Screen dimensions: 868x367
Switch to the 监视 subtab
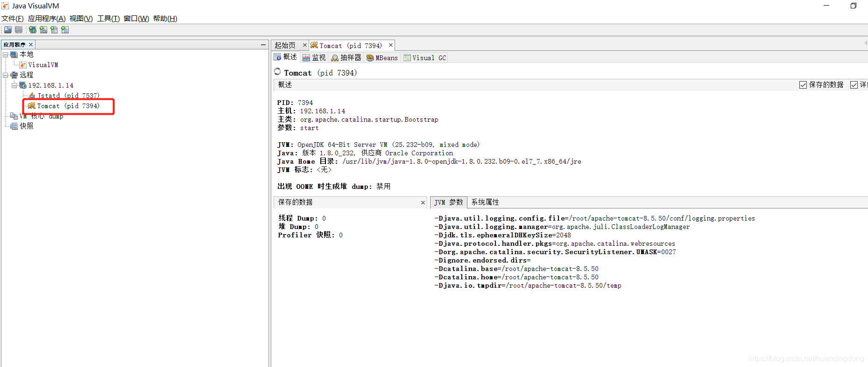pyautogui.click(x=314, y=57)
